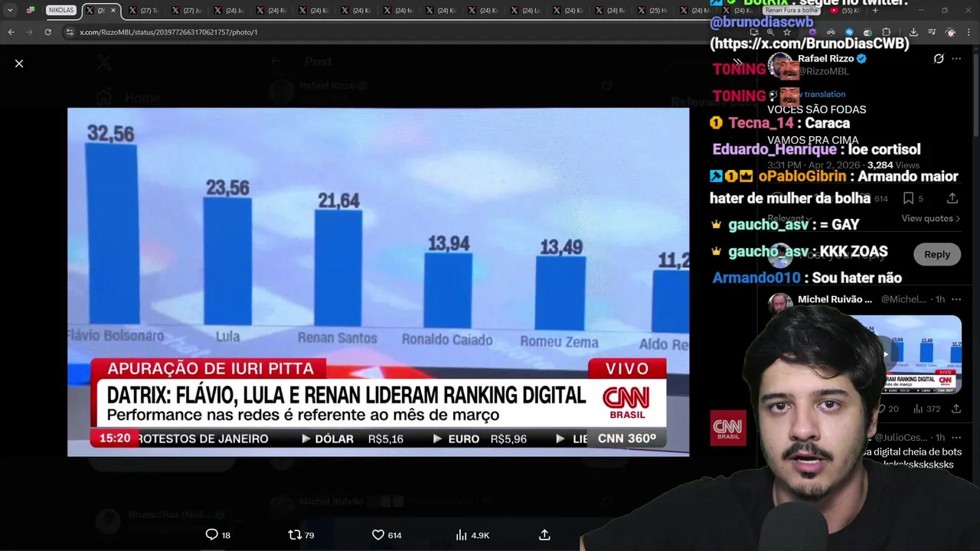This screenshot has width=980, height=551.
Task: Click the Reply button
Action: tap(937, 254)
